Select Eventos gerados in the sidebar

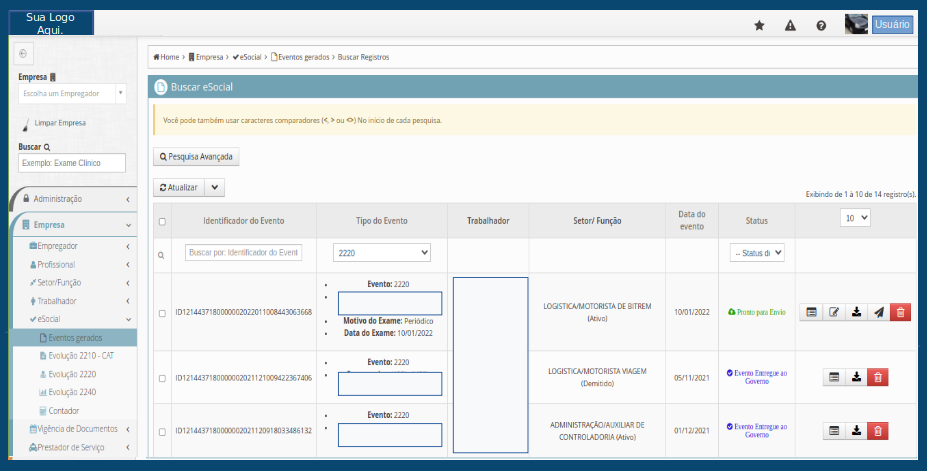coord(76,338)
